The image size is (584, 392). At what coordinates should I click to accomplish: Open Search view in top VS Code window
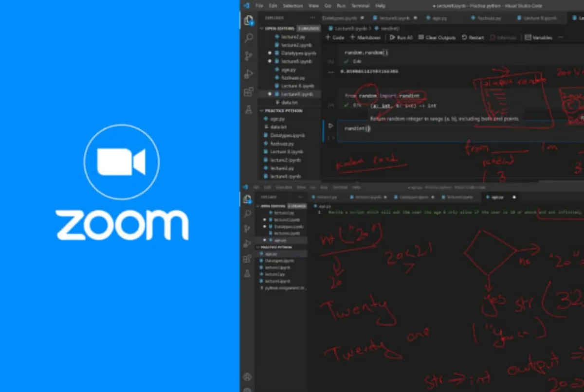249,37
